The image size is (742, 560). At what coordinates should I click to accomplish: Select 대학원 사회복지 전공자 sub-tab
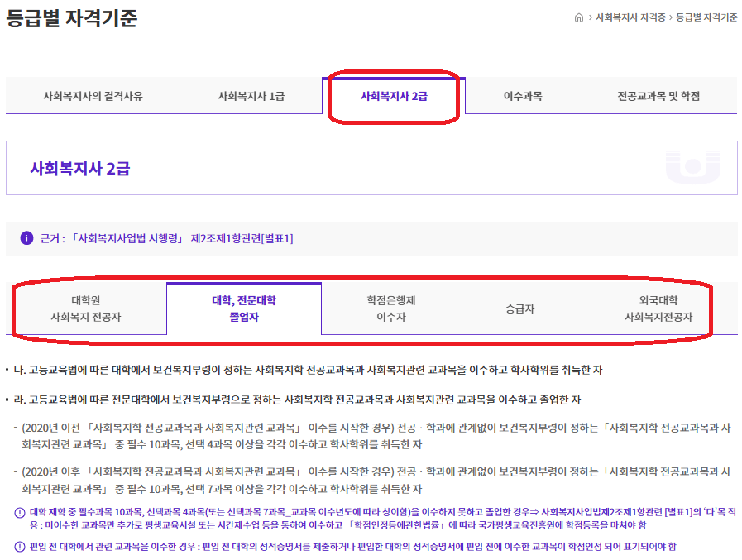pyautogui.click(x=86, y=309)
